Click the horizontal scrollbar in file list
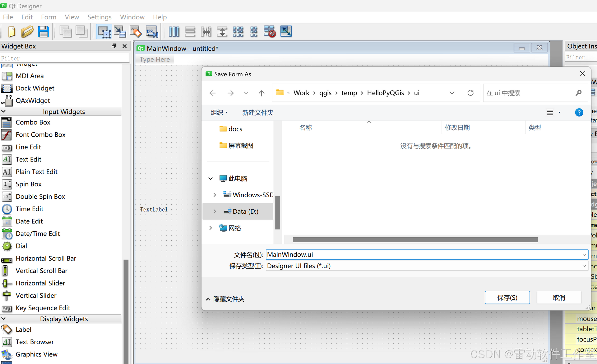The height and width of the screenshot is (364, 597). pyautogui.click(x=415, y=239)
